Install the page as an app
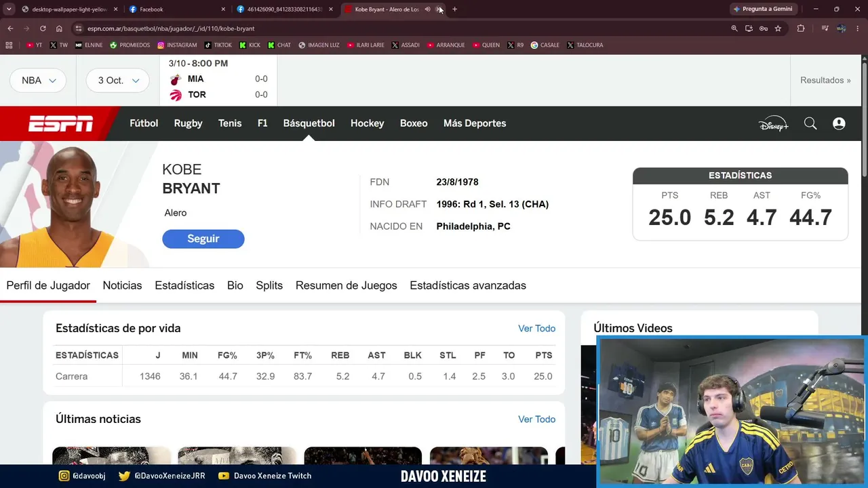The width and height of the screenshot is (868, 488). [x=749, y=28]
